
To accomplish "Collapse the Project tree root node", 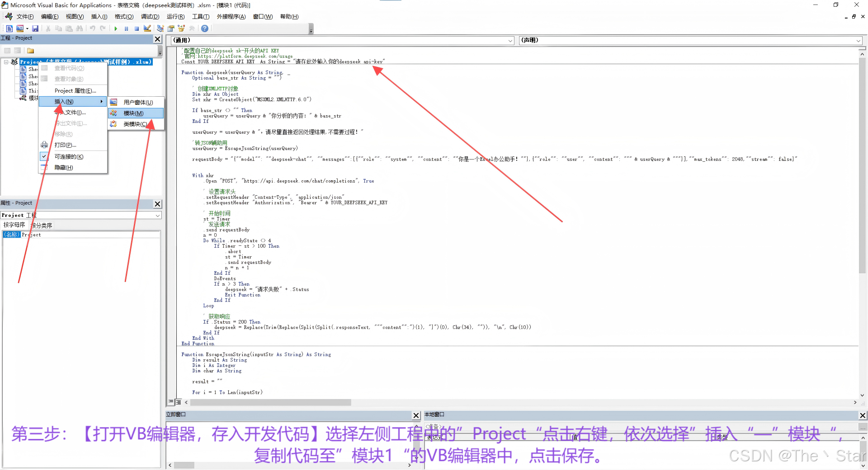I will pos(6,62).
